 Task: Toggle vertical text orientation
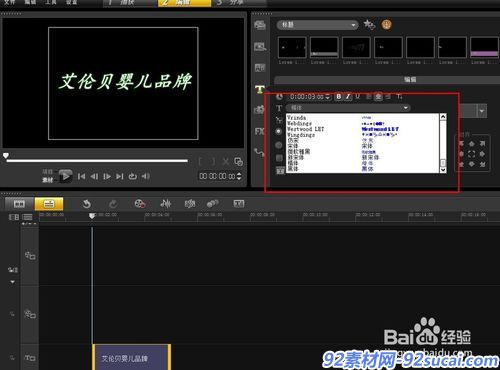(399, 97)
